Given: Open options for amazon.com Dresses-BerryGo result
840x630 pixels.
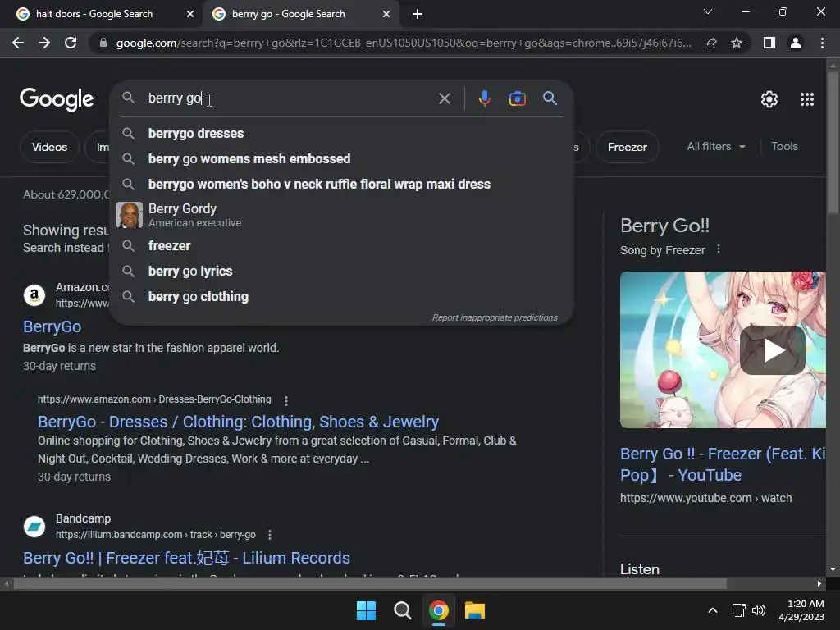Looking at the screenshot, I should [x=286, y=400].
